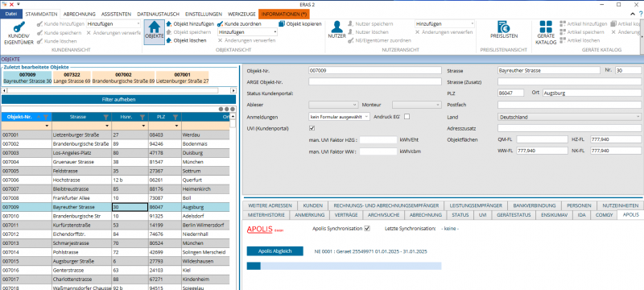This screenshot has height=290, width=644.
Task: Open the Datenaustausch ribbon tab
Action: (x=158, y=14)
